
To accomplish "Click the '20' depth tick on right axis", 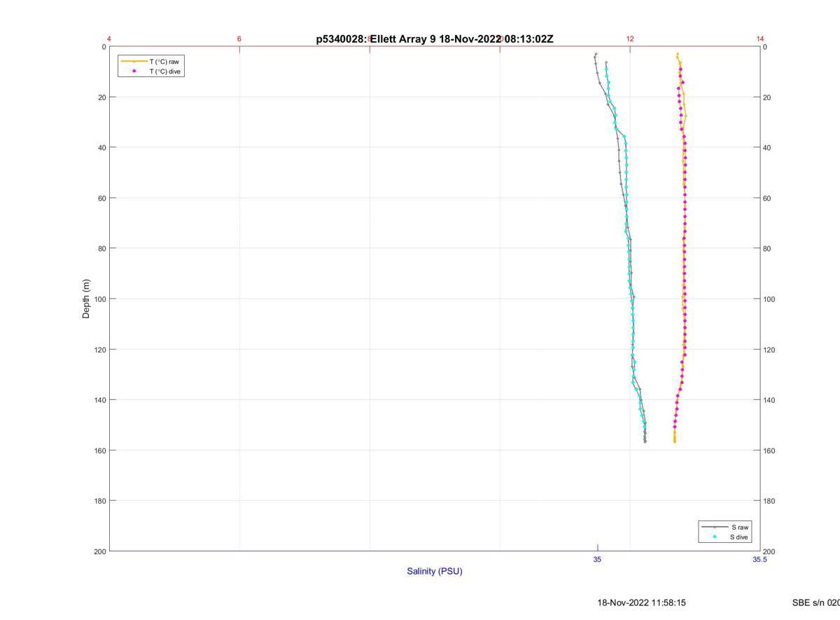I will pyautogui.click(x=767, y=97).
